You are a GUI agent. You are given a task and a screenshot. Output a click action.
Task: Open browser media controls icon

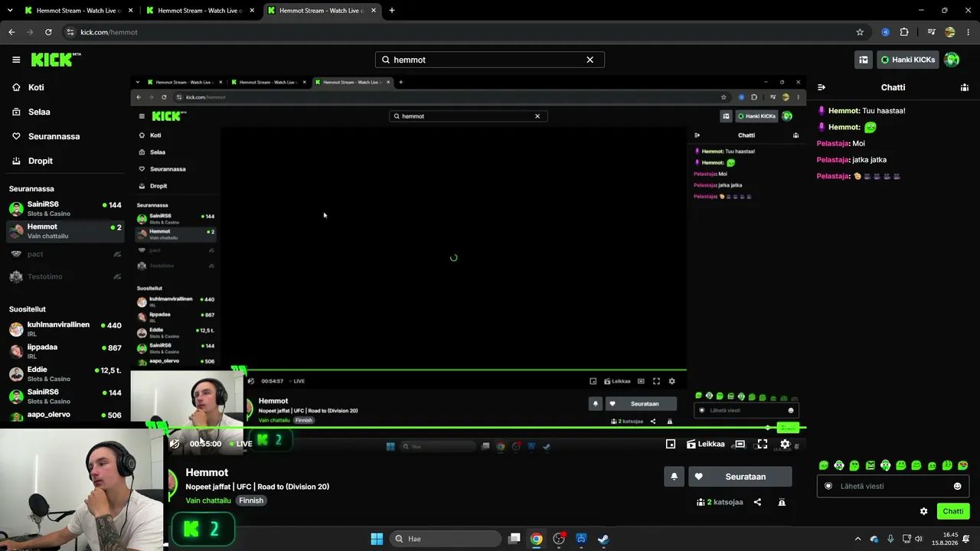931,32
